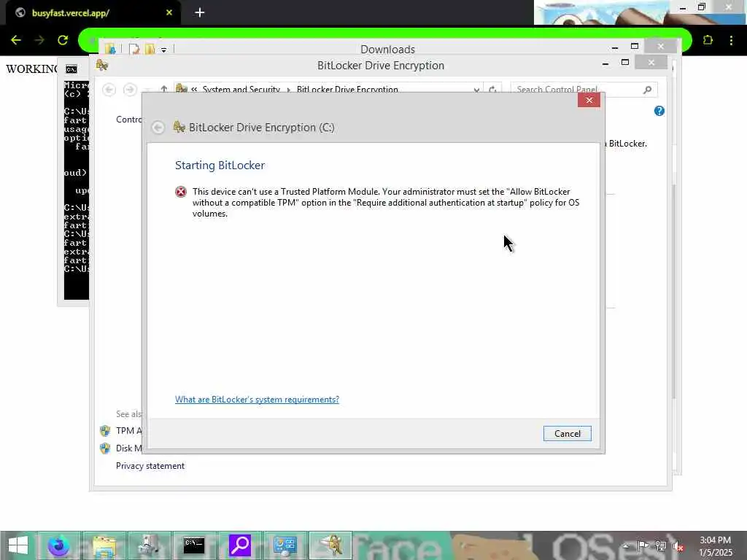Open the browser three-dot menu
This screenshot has height=560, width=747.
(731, 40)
